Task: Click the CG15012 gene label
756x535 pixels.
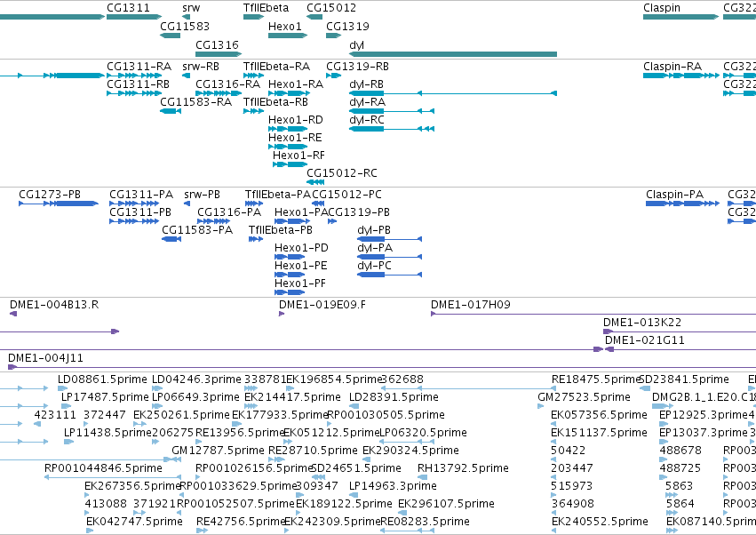Action: tap(331, 8)
